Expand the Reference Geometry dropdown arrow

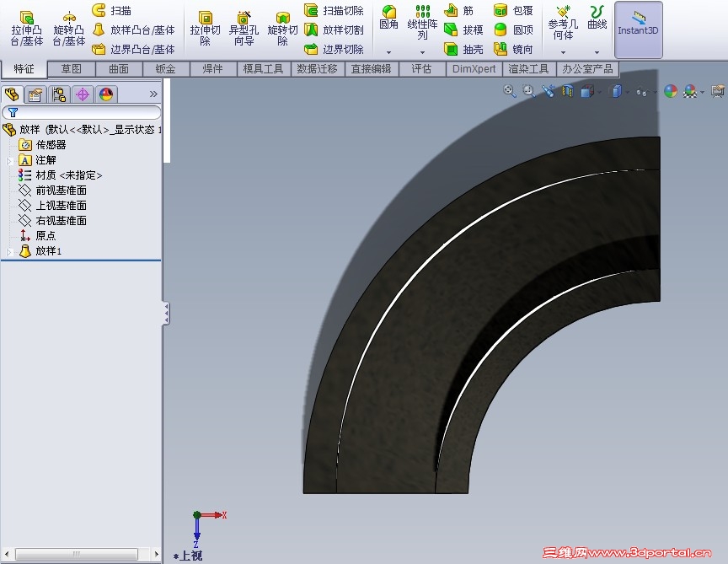[x=563, y=52]
